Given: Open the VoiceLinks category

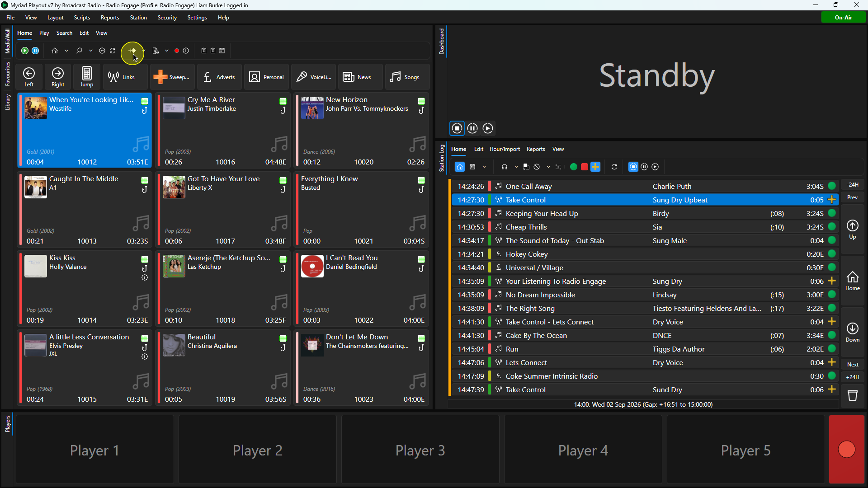Looking at the screenshot, I should [x=314, y=77].
